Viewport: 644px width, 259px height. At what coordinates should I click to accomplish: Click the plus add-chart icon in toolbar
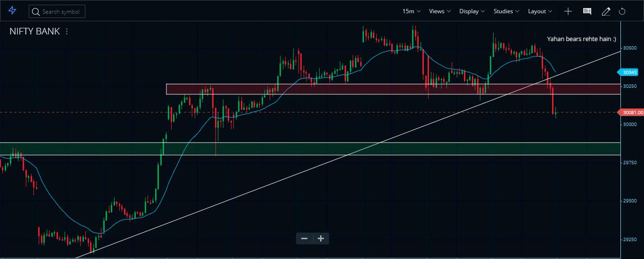tap(568, 11)
